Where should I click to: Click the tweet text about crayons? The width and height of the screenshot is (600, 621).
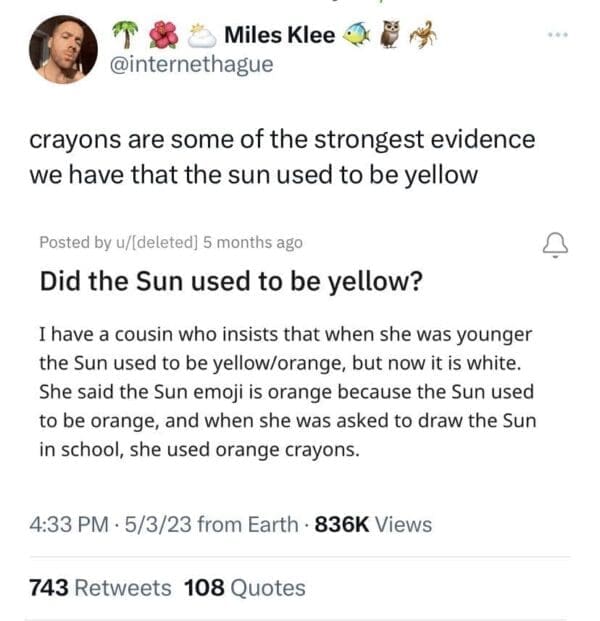tap(282, 156)
